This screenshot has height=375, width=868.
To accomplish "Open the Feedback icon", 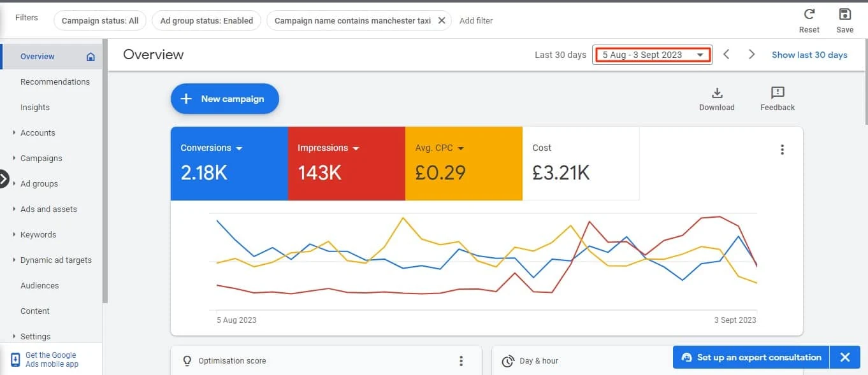I will coord(778,93).
